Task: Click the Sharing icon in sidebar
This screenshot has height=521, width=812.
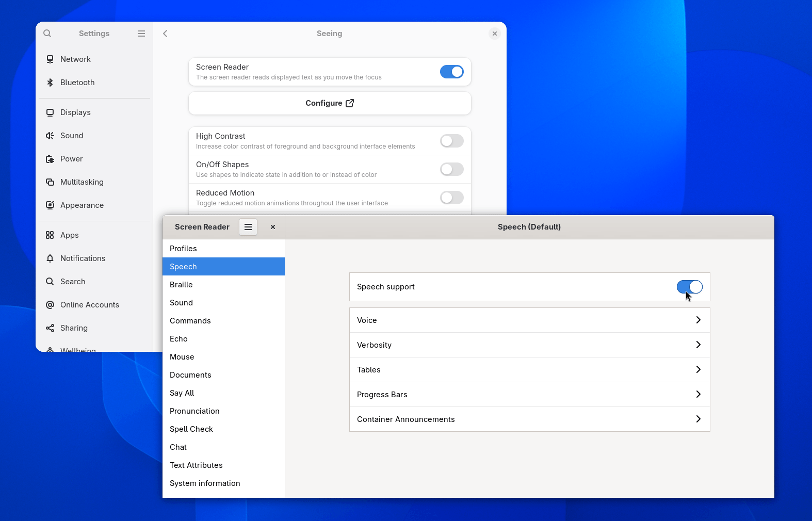Action: pyautogui.click(x=50, y=328)
